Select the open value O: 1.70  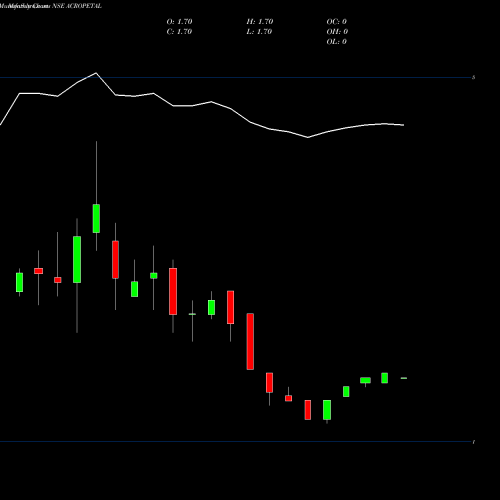[x=179, y=22]
